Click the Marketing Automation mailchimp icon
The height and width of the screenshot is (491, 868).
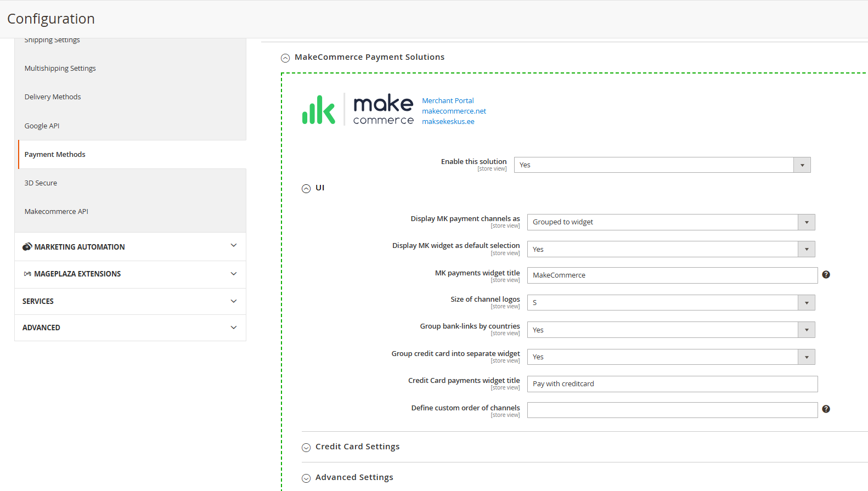[27, 247]
